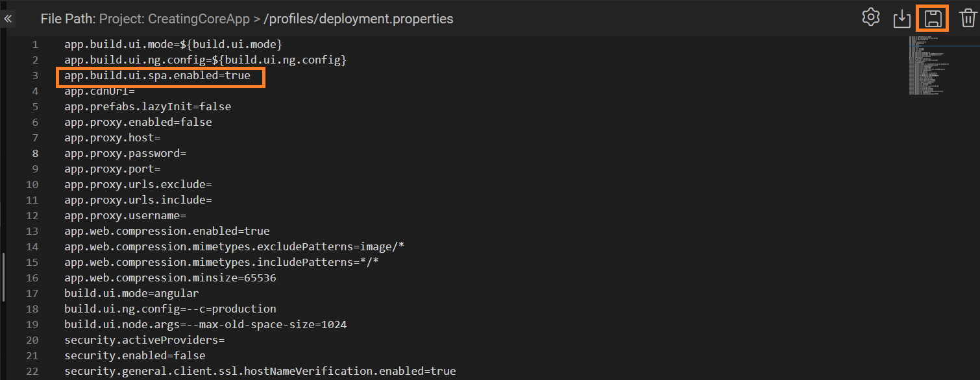
Task: Click line number 1 in gutter
Action: coord(34,45)
